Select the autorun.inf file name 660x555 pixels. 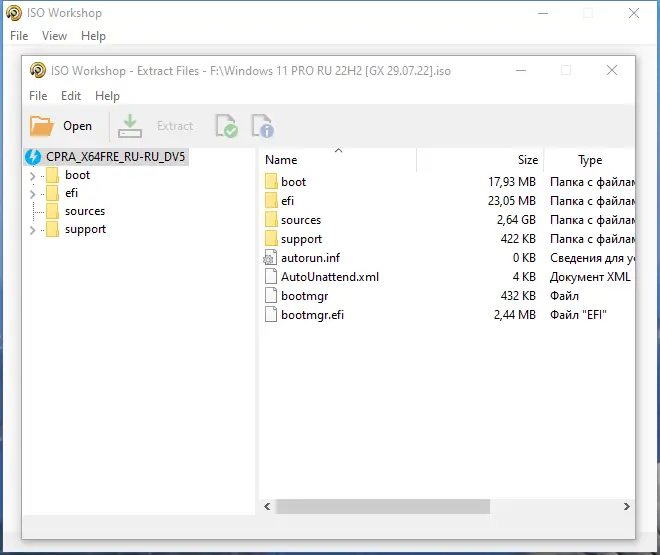(310, 258)
